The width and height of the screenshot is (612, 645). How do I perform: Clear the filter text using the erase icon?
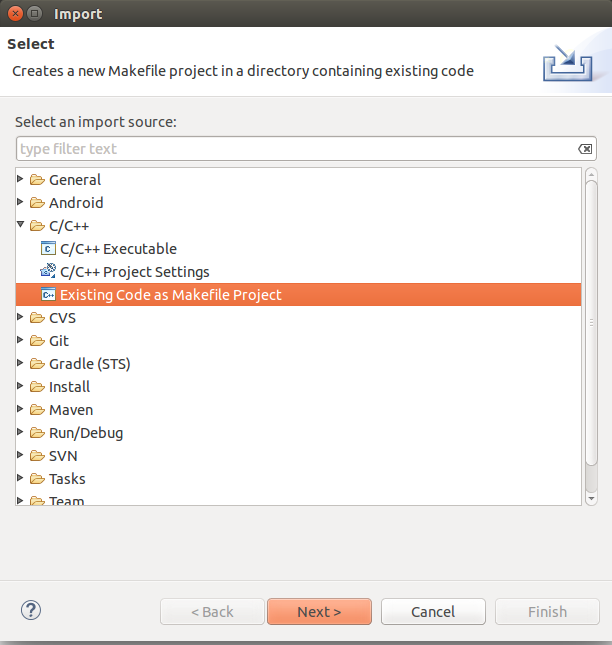(x=585, y=149)
